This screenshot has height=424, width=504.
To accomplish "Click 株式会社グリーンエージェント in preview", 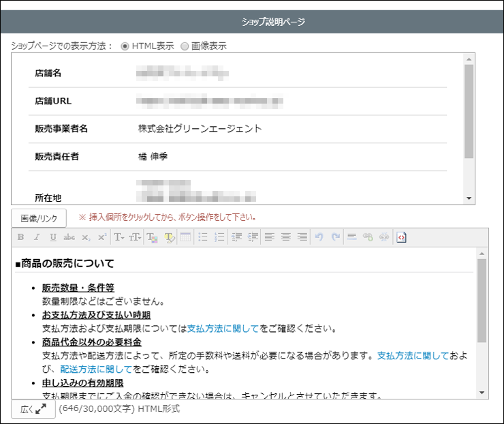I will [x=200, y=129].
